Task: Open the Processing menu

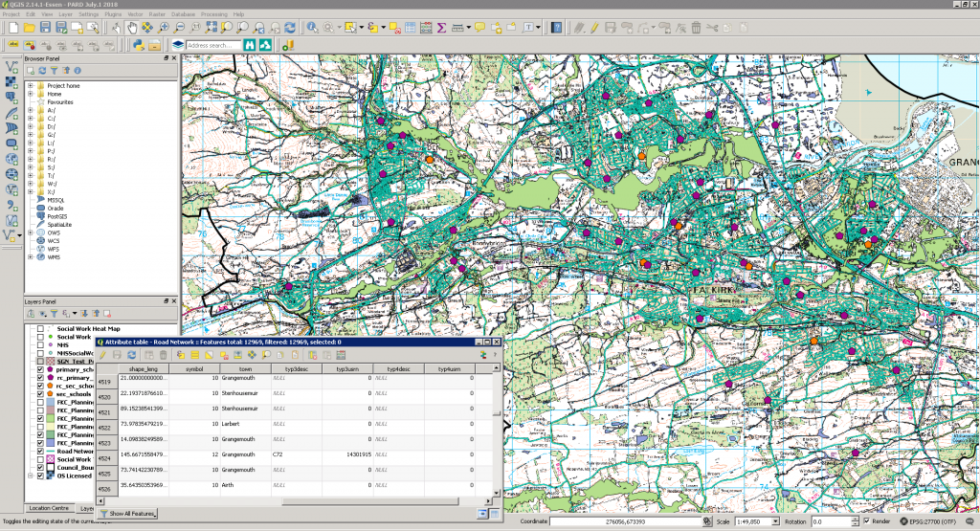Action: [214, 13]
